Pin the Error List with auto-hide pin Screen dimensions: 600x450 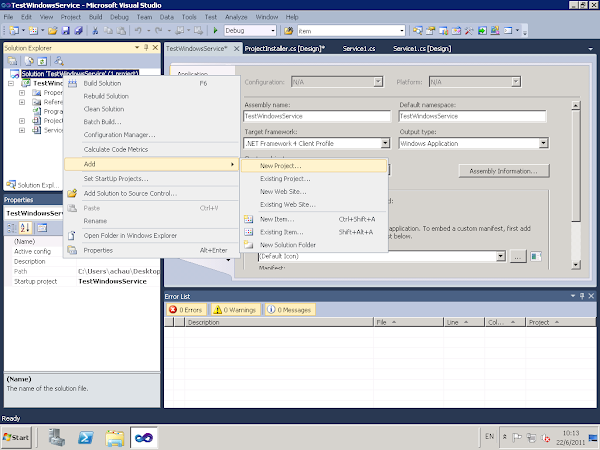582,296
